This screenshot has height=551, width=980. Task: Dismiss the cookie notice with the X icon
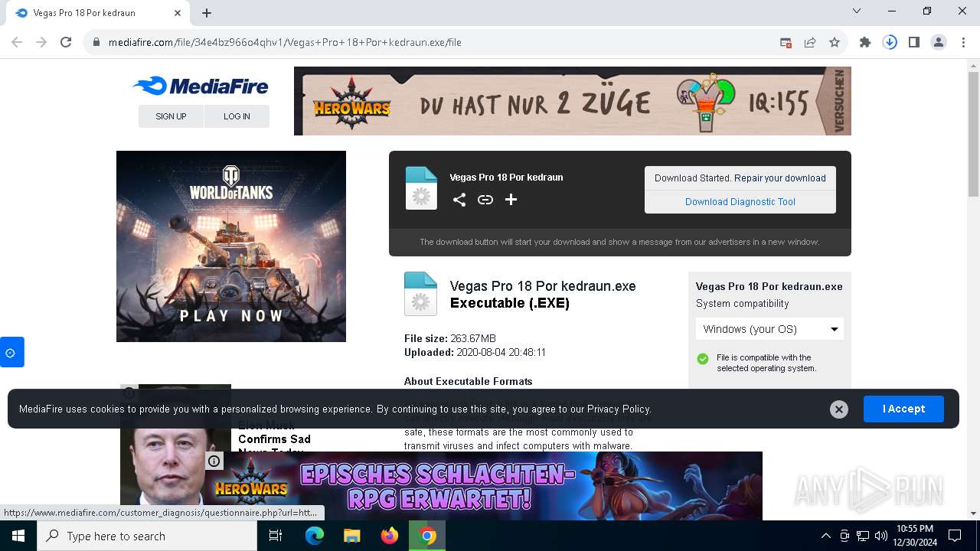[x=839, y=409]
